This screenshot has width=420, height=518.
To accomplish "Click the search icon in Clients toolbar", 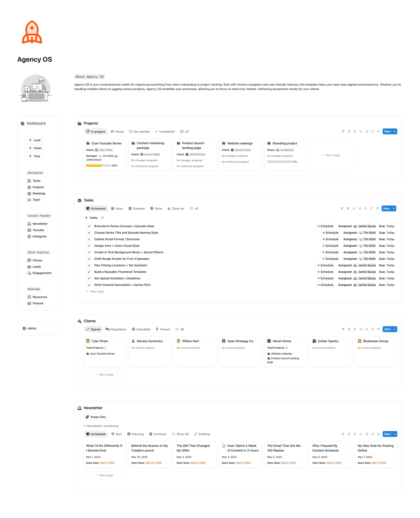I will [x=367, y=329].
